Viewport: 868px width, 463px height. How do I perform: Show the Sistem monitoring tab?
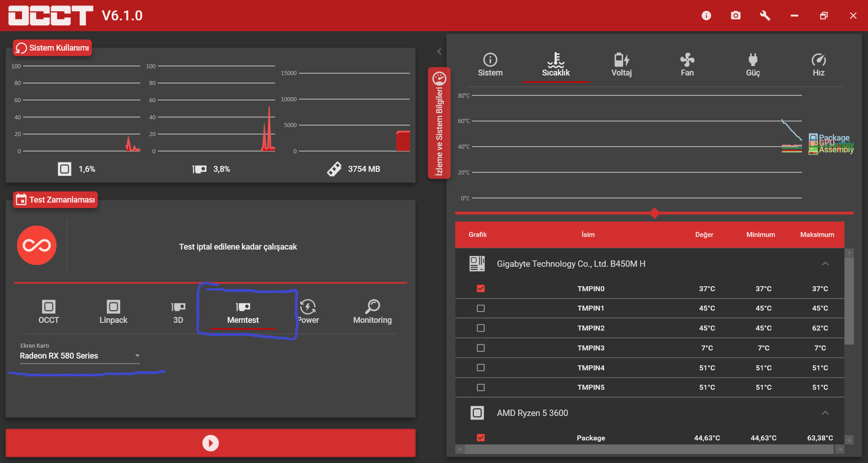click(x=491, y=65)
